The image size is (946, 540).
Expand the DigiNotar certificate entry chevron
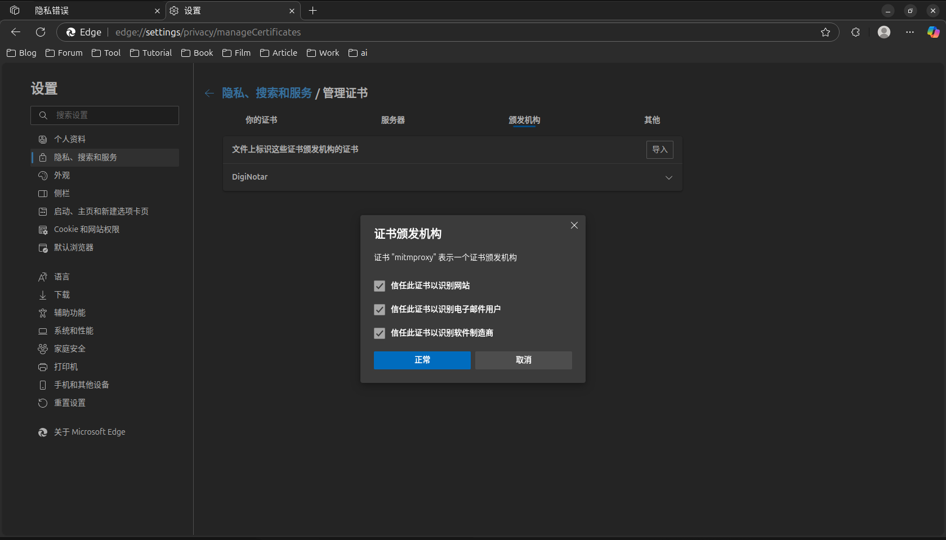pos(668,178)
